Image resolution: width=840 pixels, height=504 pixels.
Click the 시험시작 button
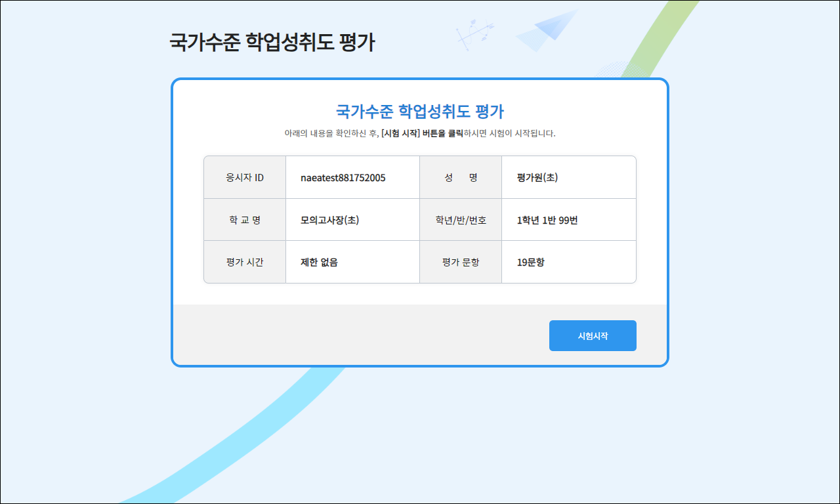[593, 335]
